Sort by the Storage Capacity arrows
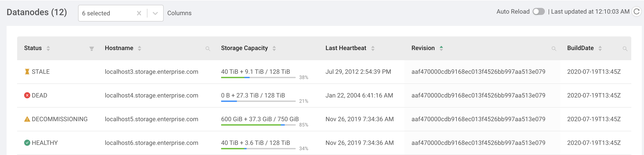This screenshot has height=155, width=644. coord(274,48)
